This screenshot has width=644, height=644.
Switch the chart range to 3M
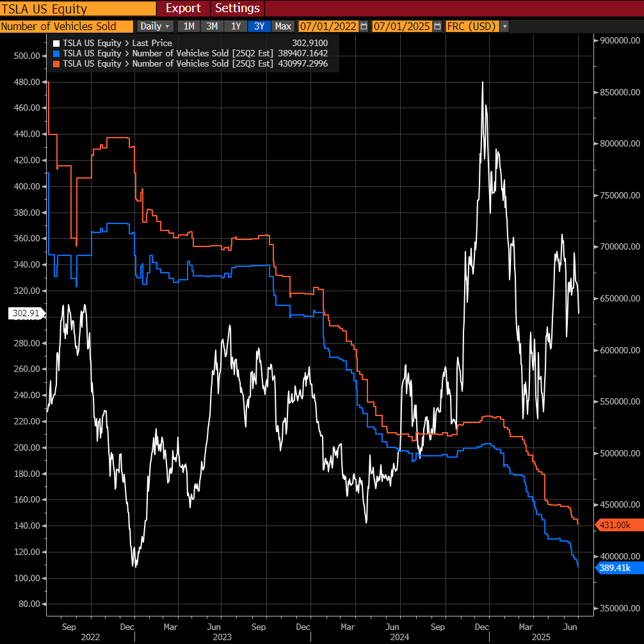click(212, 26)
